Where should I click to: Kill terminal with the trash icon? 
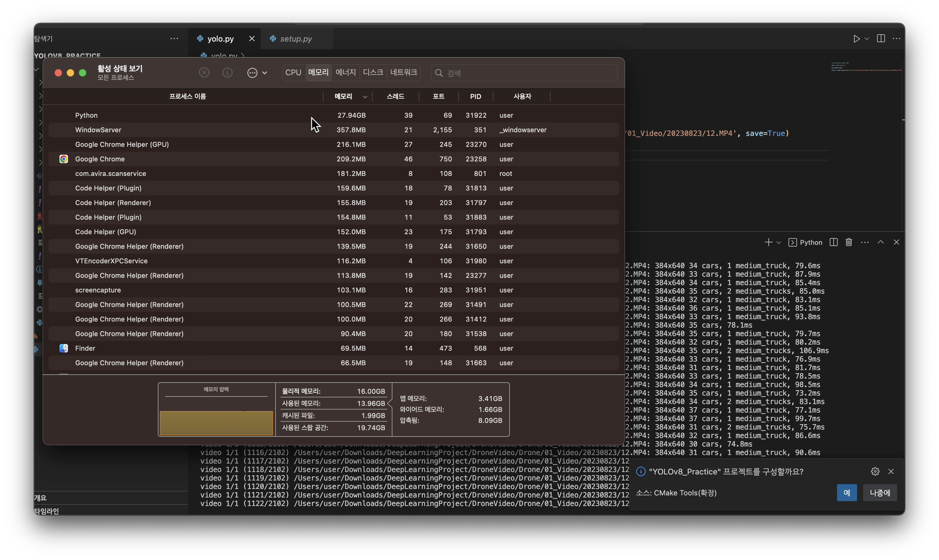click(x=849, y=242)
